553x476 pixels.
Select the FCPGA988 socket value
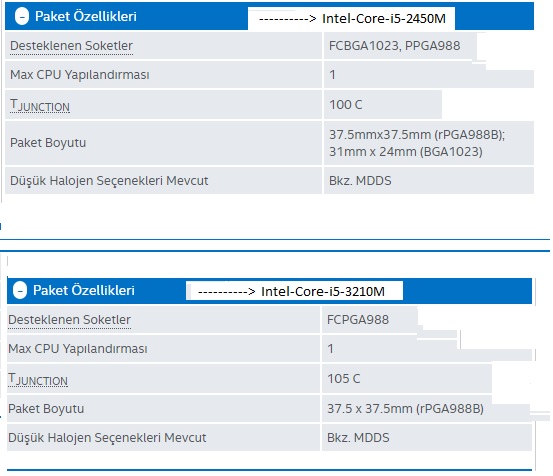[358, 320]
